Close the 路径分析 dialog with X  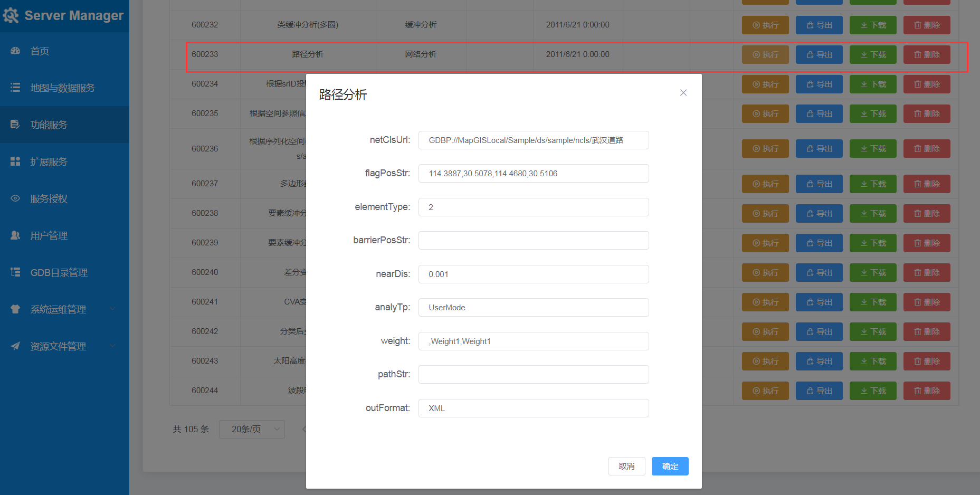tap(683, 93)
